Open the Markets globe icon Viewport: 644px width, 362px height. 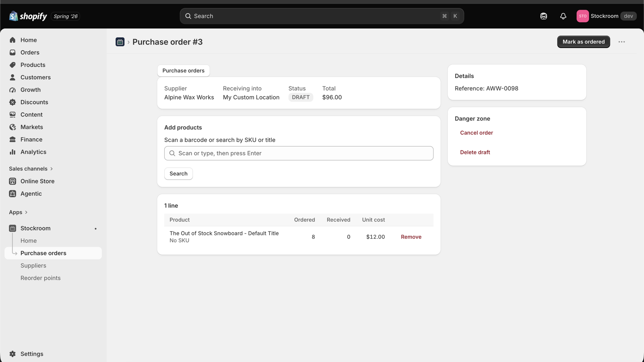pos(12,127)
